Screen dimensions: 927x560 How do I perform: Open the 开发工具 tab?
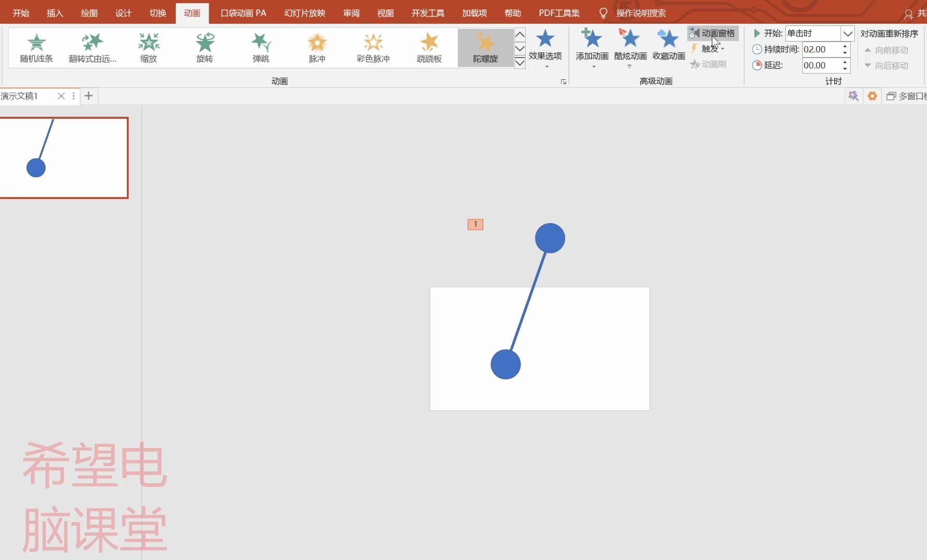pos(428,13)
